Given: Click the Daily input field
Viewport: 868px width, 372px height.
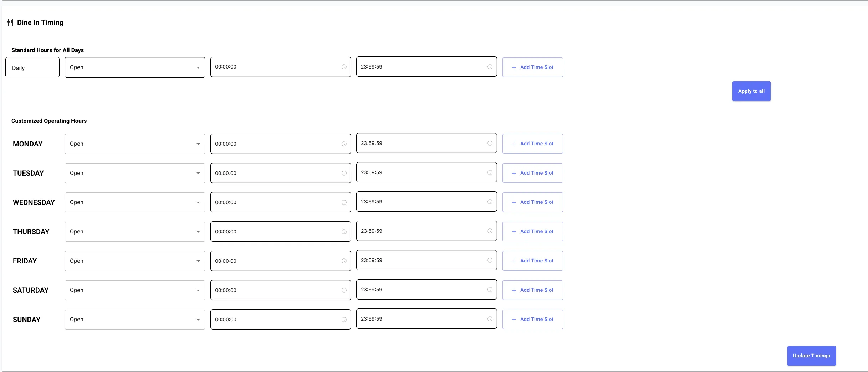Looking at the screenshot, I should coord(32,67).
